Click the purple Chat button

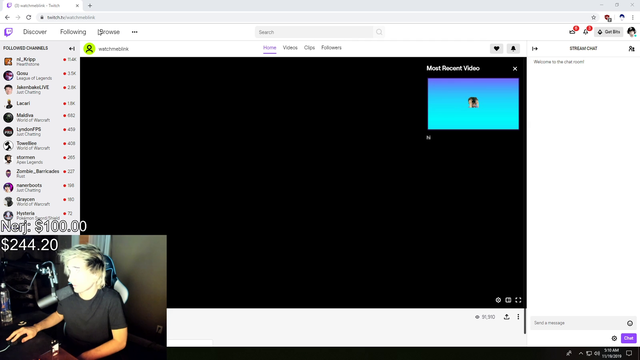click(629, 338)
